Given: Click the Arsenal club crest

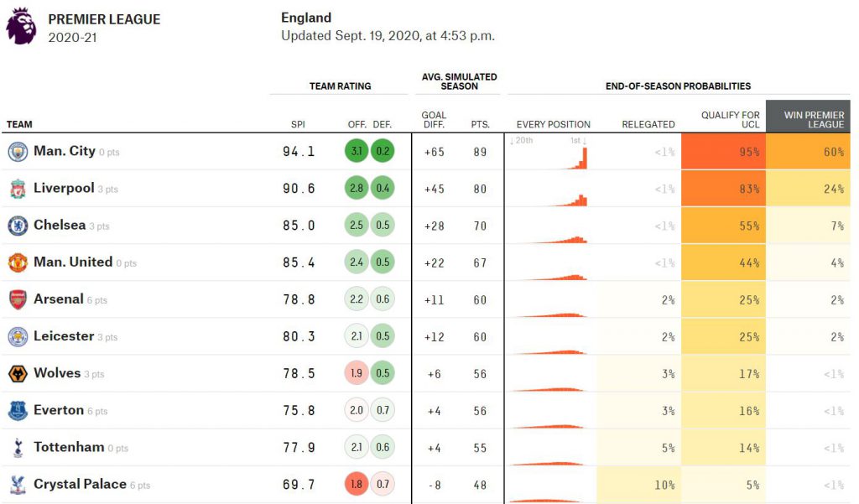Looking at the screenshot, I should (x=18, y=299).
